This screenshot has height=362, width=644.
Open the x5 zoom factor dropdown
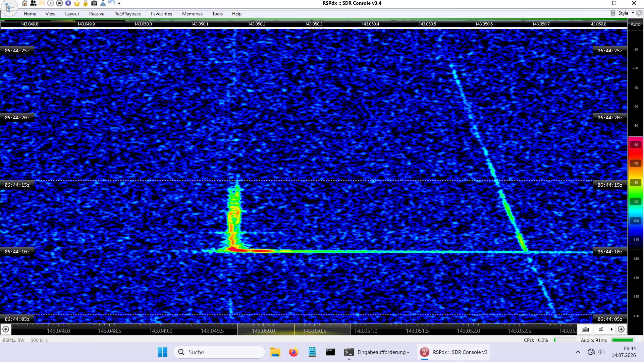coord(605,329)
